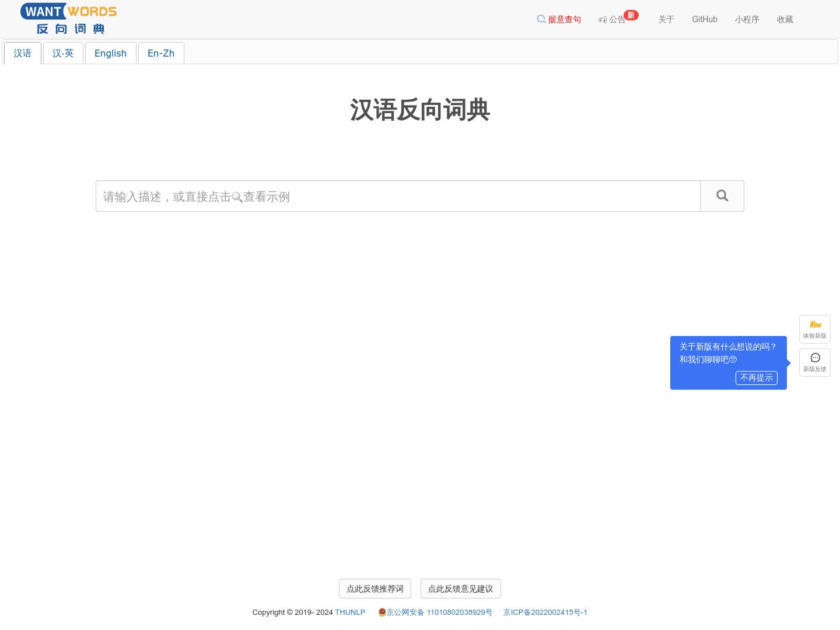Click the police badge icon in footer

point(382,612)
